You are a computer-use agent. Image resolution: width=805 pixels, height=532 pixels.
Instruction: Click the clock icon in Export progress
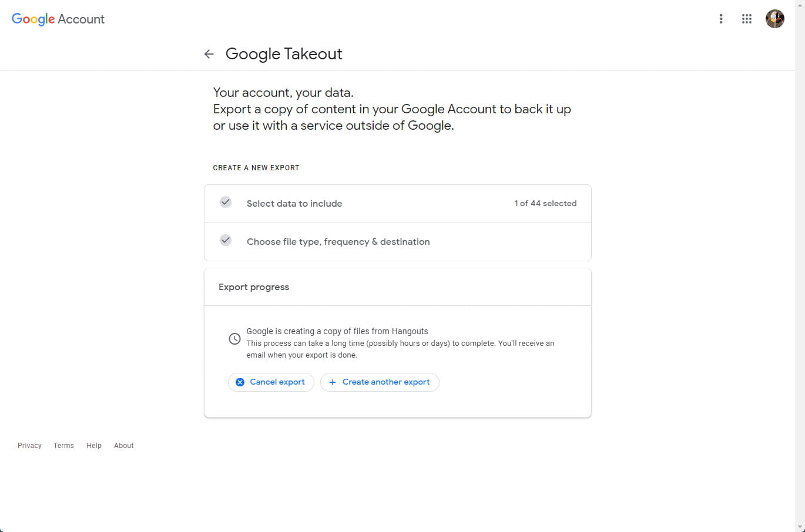point(234,339)
